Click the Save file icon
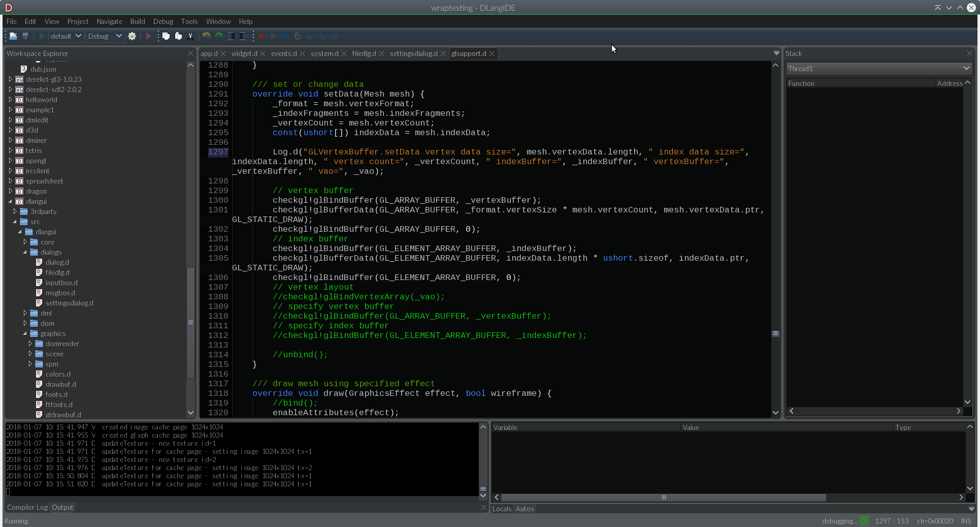The height and width of the screenshot is (527, 980). (x=25, y=36)
